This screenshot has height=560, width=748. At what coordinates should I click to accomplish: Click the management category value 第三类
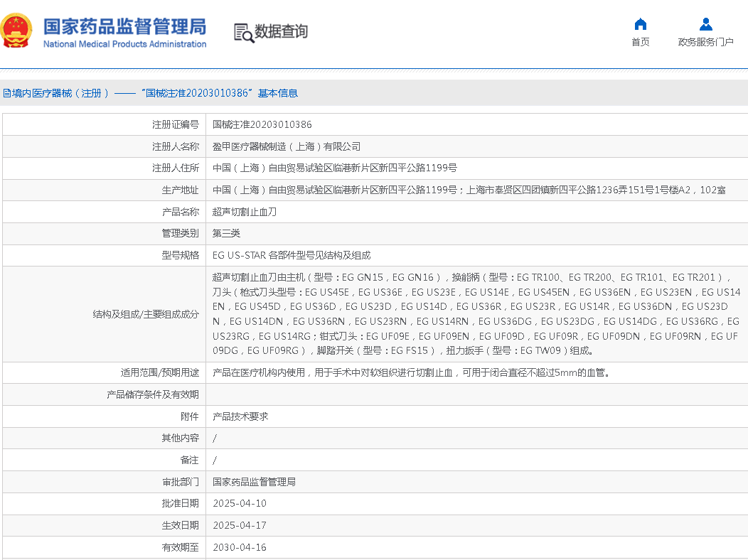click(227, 233)
